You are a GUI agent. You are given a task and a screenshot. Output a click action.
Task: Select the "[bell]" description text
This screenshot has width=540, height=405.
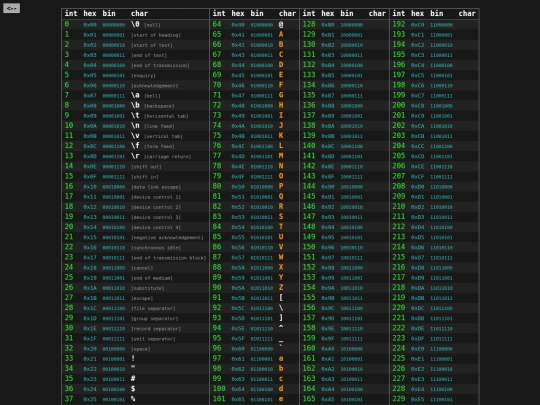pyautogui.click(x=152, y=96)
